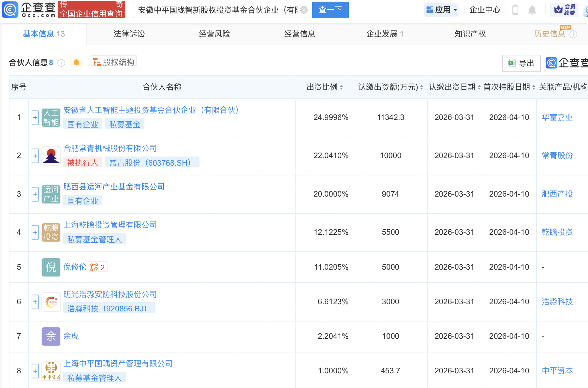
Task: Switch to the 知识产权 tab
Action: 470,34
